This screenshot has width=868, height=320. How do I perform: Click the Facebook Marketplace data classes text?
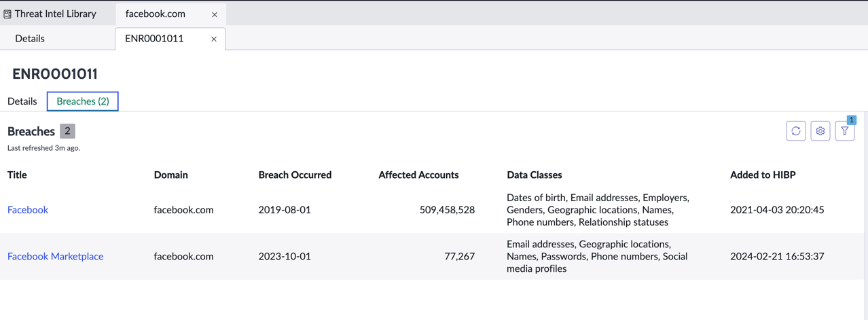[x=597, y=256]
